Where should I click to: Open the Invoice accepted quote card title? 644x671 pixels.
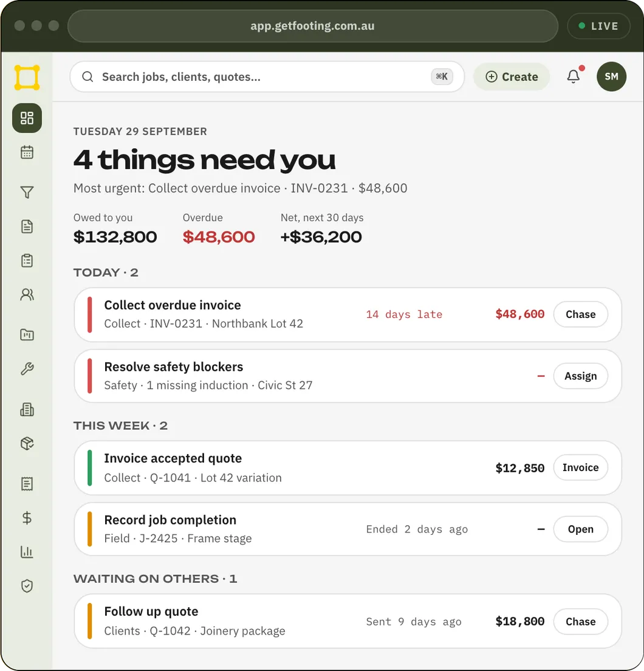tap(173, 458)
